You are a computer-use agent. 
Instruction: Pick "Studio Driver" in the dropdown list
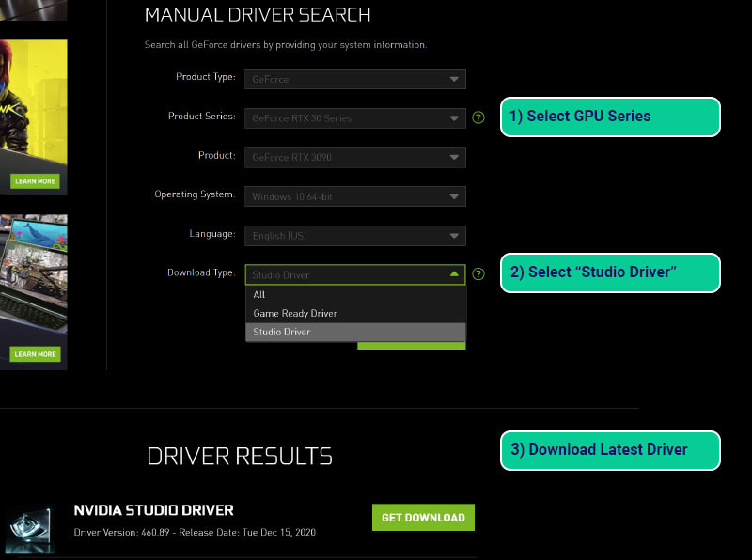tap(355, 332)
